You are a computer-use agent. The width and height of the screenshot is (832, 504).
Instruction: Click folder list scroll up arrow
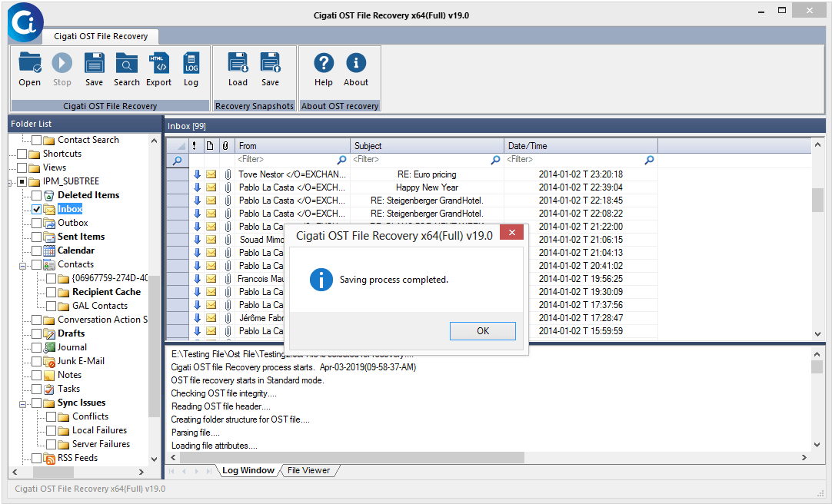154,141
